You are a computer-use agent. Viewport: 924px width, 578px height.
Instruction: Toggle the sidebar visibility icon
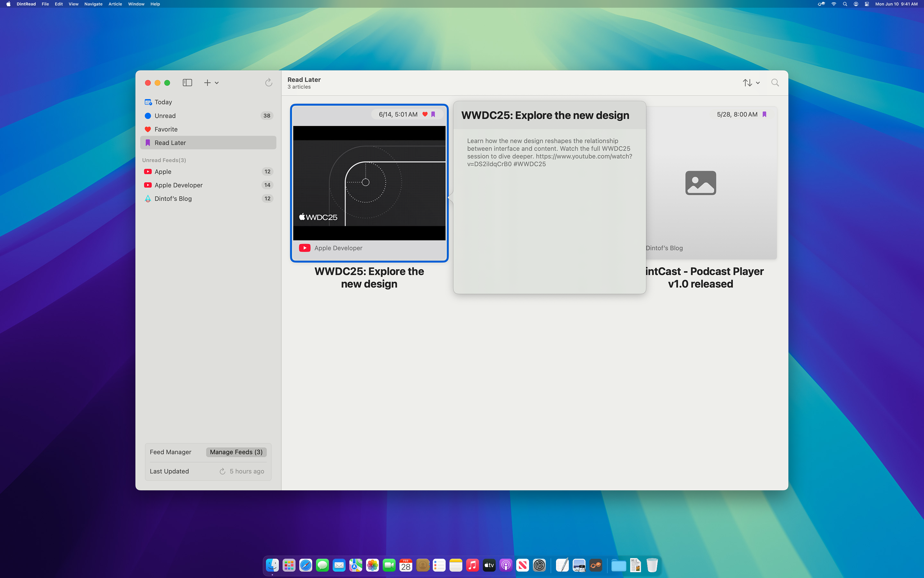(x=187, y=83)
